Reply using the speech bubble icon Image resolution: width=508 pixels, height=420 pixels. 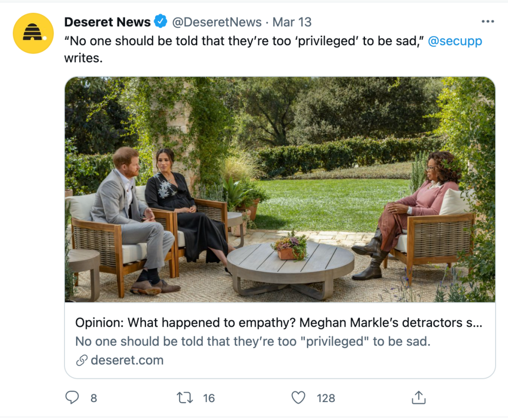click(73, 398)
